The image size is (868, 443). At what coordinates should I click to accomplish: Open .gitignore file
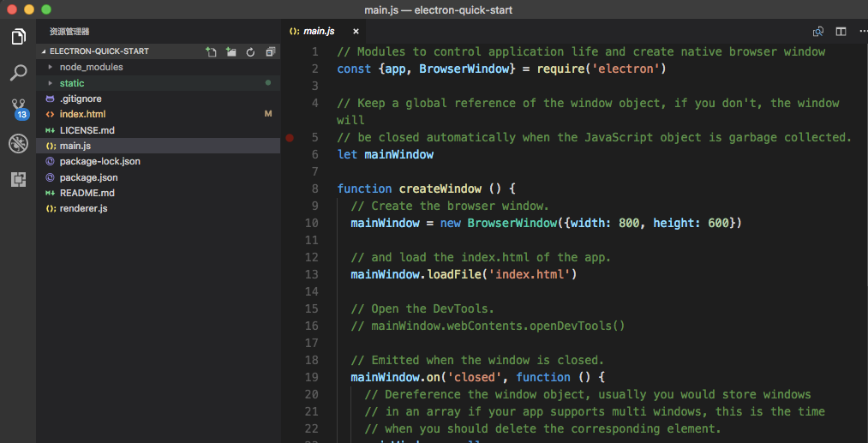click(159, 99)
